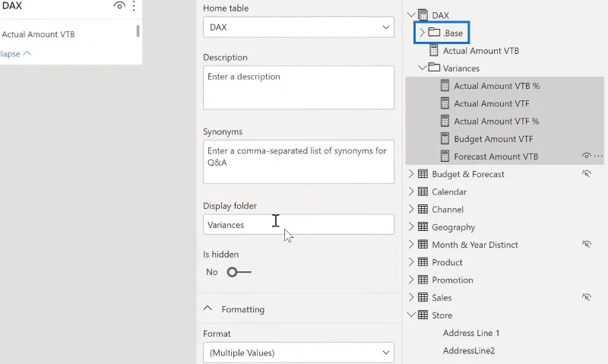Click in the Description text box
This screenshot has width=608, height=364.
coord(299,87)
